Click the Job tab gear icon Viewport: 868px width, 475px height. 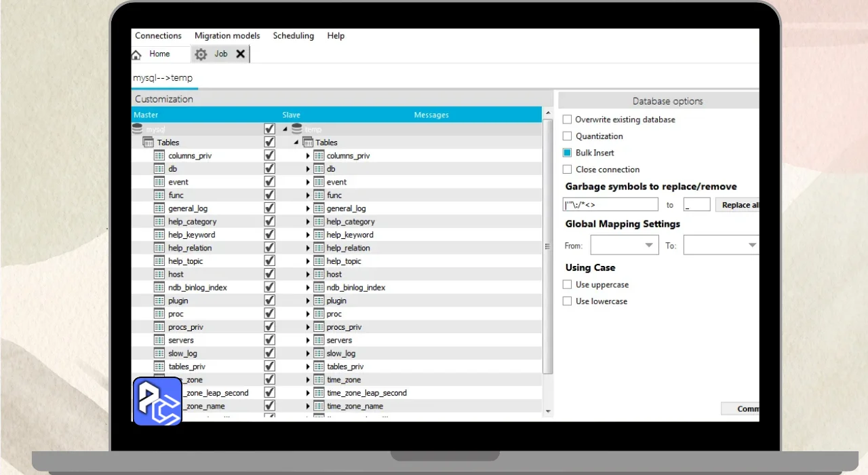[x=201, y=54]
